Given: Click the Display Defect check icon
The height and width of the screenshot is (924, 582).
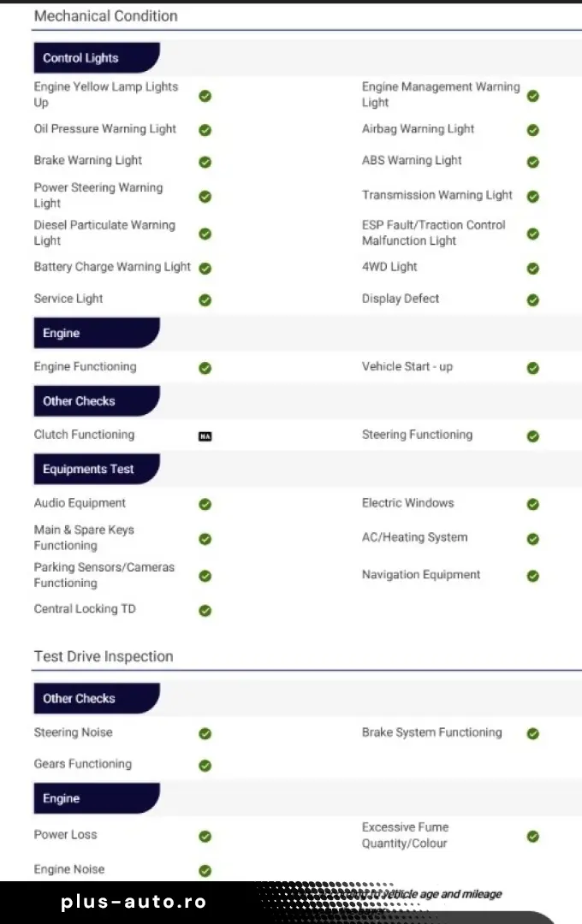Looking at the screenshot, I should tap(533, 299).
